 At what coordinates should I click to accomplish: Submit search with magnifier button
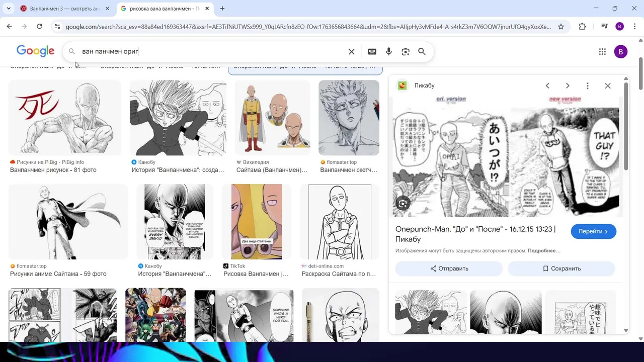point(422,51)
